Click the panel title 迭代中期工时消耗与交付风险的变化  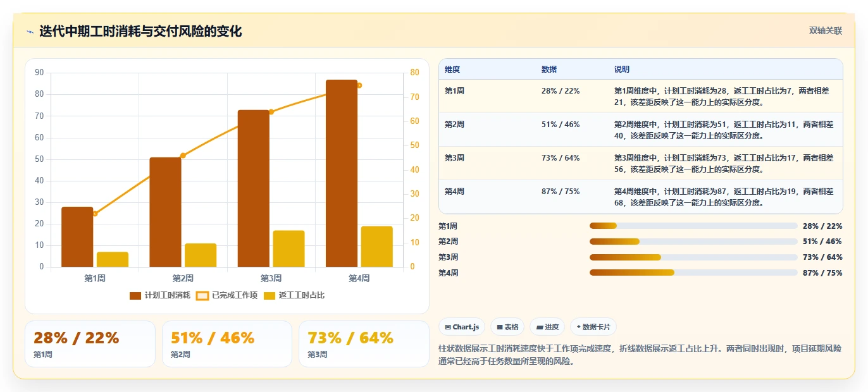pos(140,32)
